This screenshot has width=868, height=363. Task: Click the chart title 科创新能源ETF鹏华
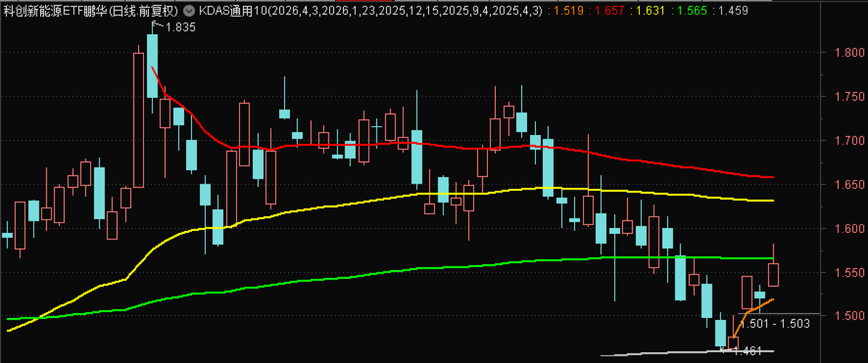pos(55,10)
